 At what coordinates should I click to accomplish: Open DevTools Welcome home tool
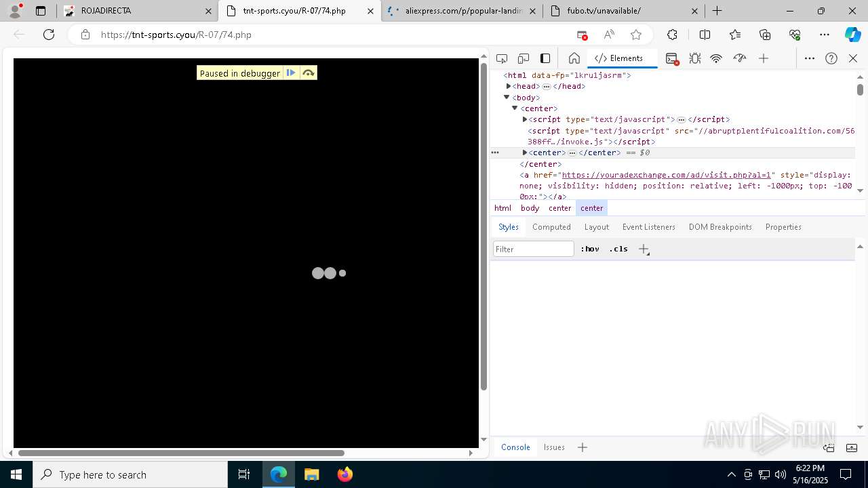574,58
